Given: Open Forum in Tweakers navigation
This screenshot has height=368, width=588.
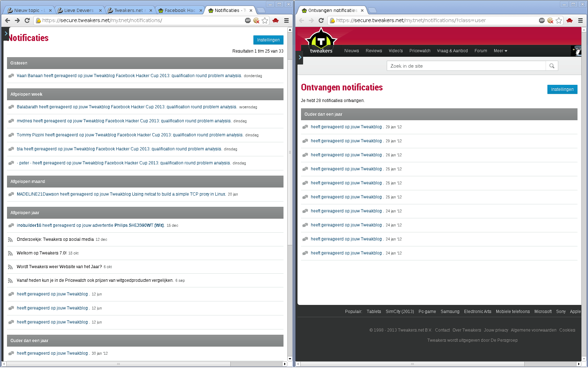Looking at the screenshot, I should [x=481, y=51].
